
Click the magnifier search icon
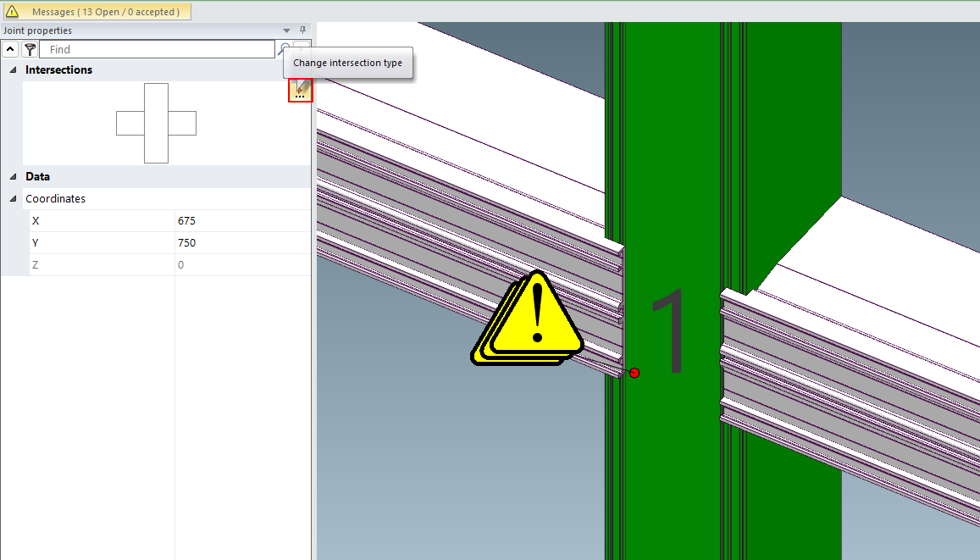coord(285,50)
